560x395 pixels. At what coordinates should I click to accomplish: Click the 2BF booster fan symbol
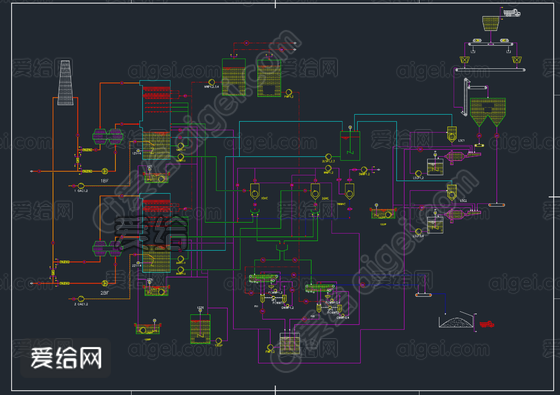tap(105, 283)
